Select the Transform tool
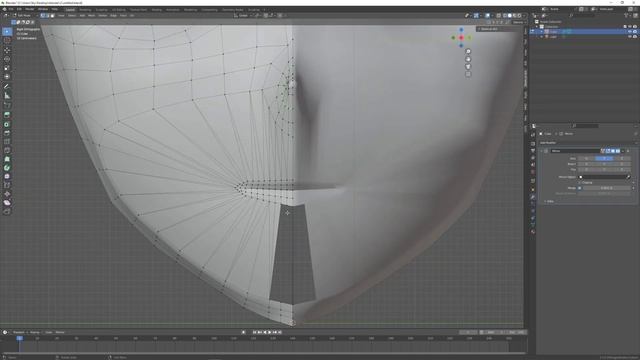This screenshot has height=360, width=640. coord(7,77)
